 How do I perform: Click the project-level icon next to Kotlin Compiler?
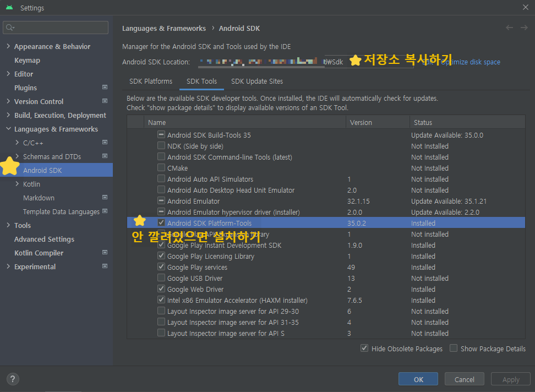[105, 253]
